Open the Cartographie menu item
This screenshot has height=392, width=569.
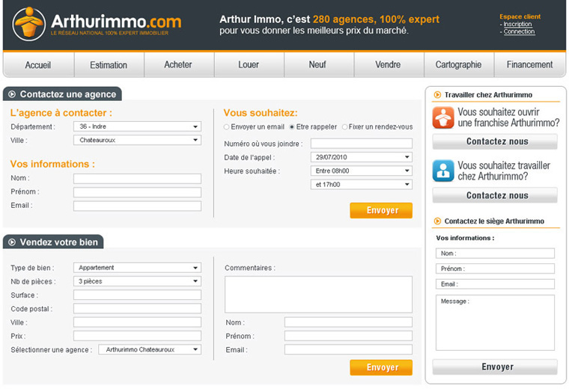point(459,65)
